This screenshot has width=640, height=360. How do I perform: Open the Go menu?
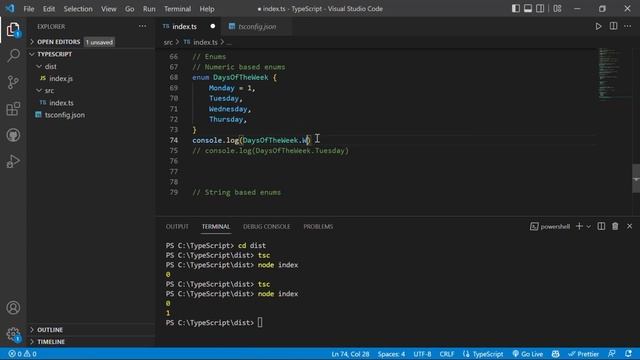[x=129, y=9]
